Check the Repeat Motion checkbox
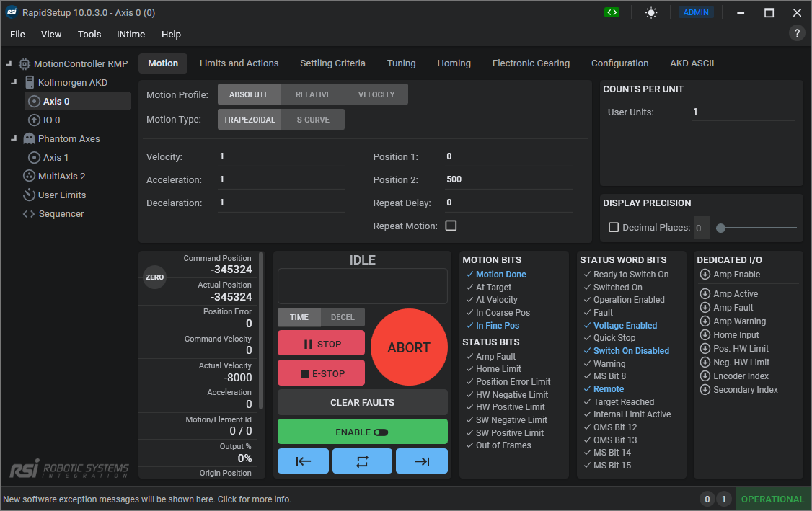The height and width of the screenshot is (511, 812). point(451,226)
